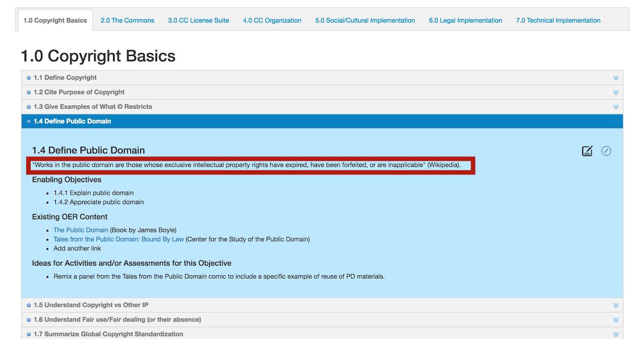Expand 1.6 Understand Fair use/Fair dealing section
Viewport: 644px width, 339px height.
pyautogui.click(x=117, y=319)
